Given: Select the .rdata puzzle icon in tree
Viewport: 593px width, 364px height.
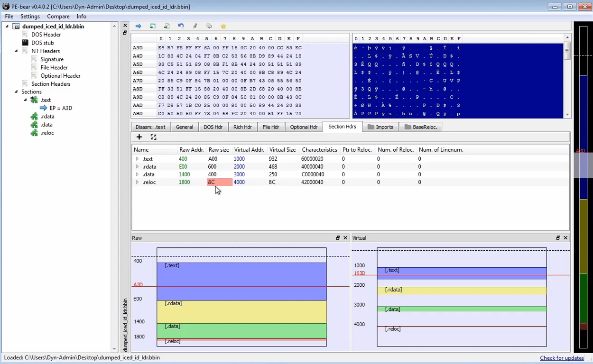Looking at the screenshot, I should tap(34, 117).
